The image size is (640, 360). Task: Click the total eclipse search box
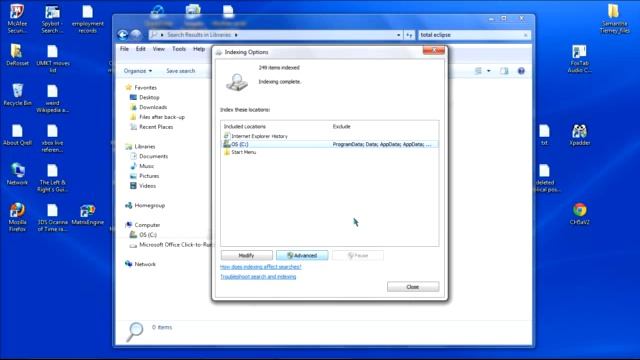469,35
